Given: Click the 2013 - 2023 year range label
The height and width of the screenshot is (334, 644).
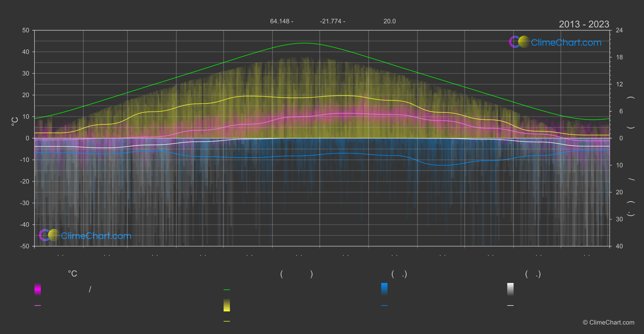Looking at the screenshot, I should pyautogui.click(x=584, y=24).
